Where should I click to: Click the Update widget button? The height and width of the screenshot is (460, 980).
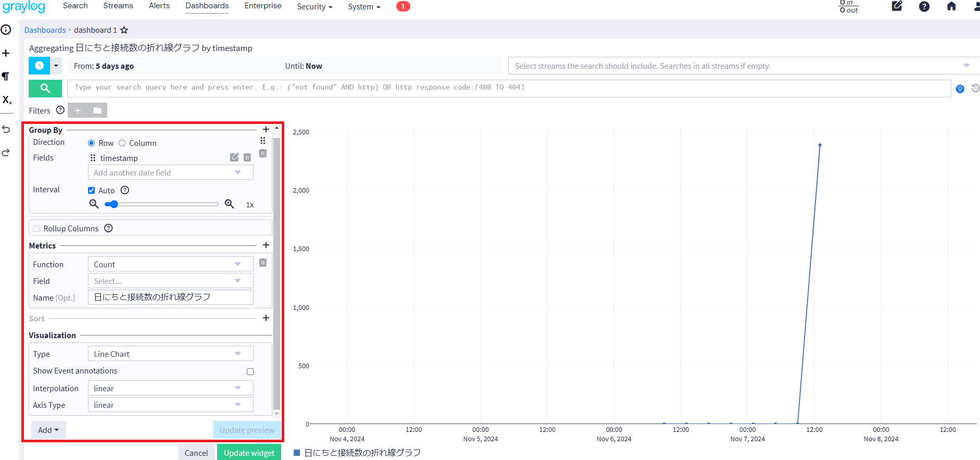[x=249, y=453]
